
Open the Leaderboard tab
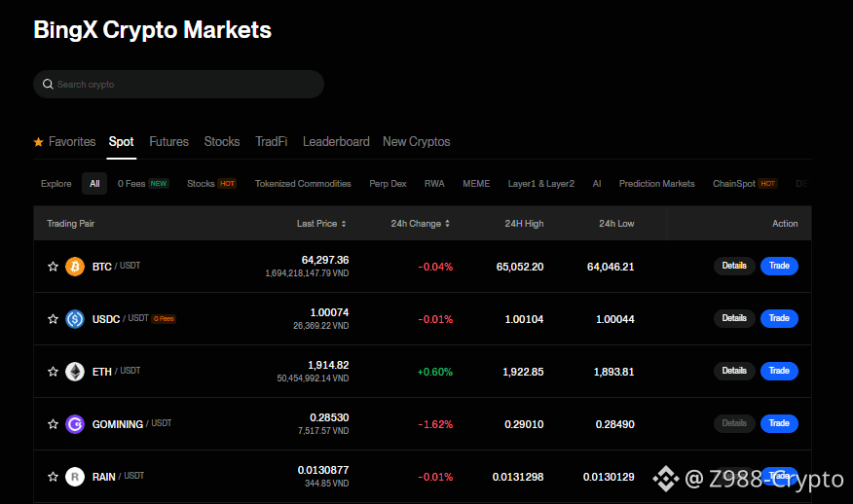coord(336,142)
